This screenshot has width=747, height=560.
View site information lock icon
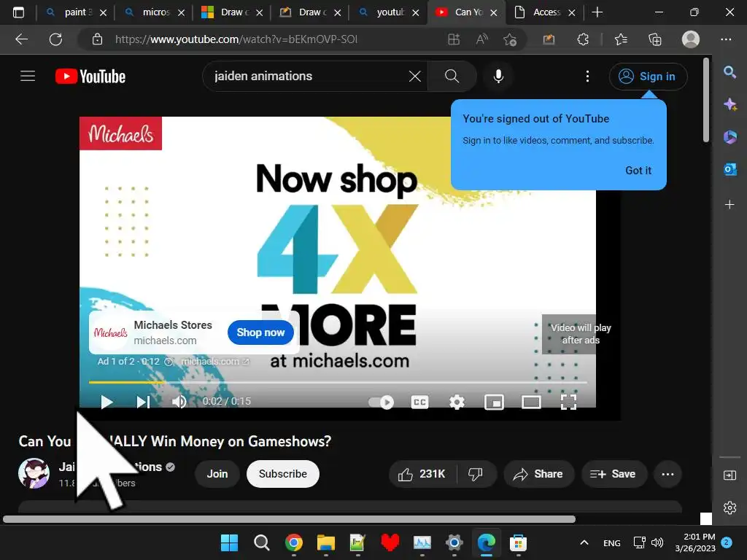97,39
